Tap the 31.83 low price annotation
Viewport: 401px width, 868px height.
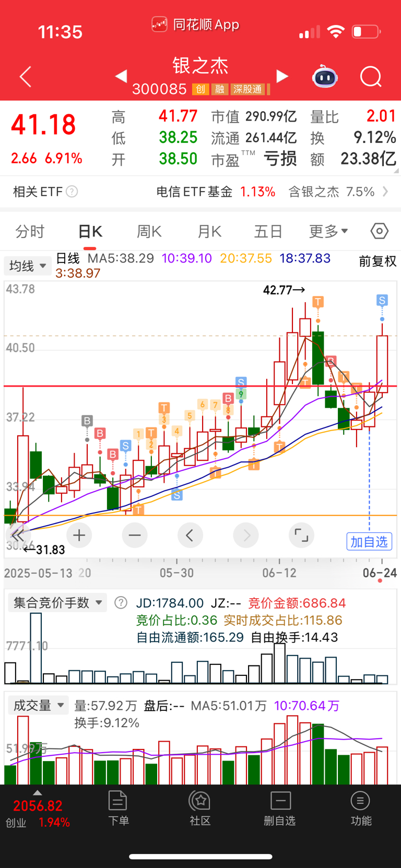coord(44,549)
